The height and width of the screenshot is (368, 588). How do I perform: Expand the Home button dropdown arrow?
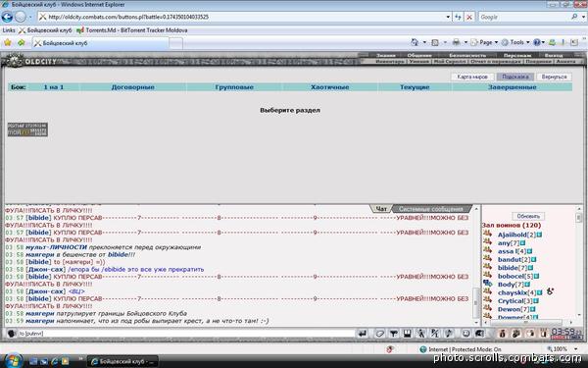click(x=424, y=42)
